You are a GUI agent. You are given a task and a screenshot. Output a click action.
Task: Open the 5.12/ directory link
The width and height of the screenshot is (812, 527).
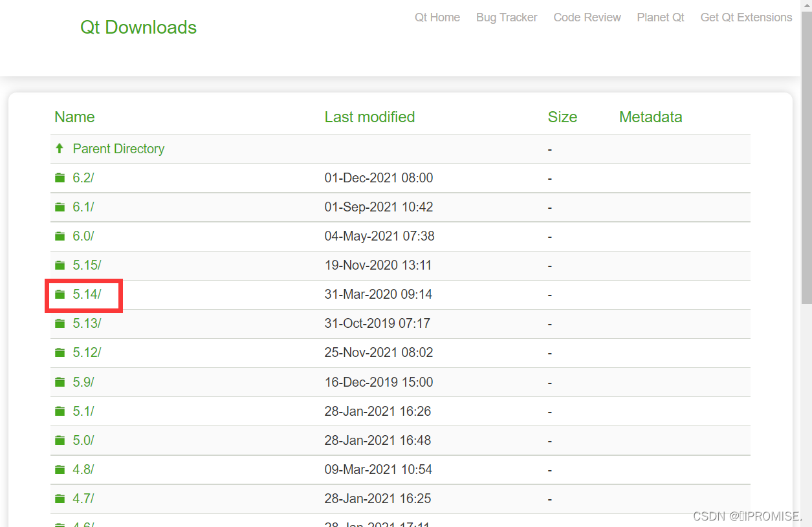pos(87,352)
